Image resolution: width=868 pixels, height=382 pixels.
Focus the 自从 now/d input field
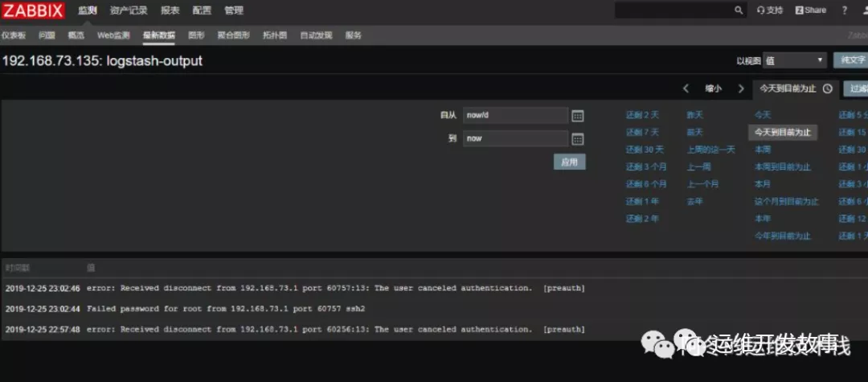coord(515,115)
